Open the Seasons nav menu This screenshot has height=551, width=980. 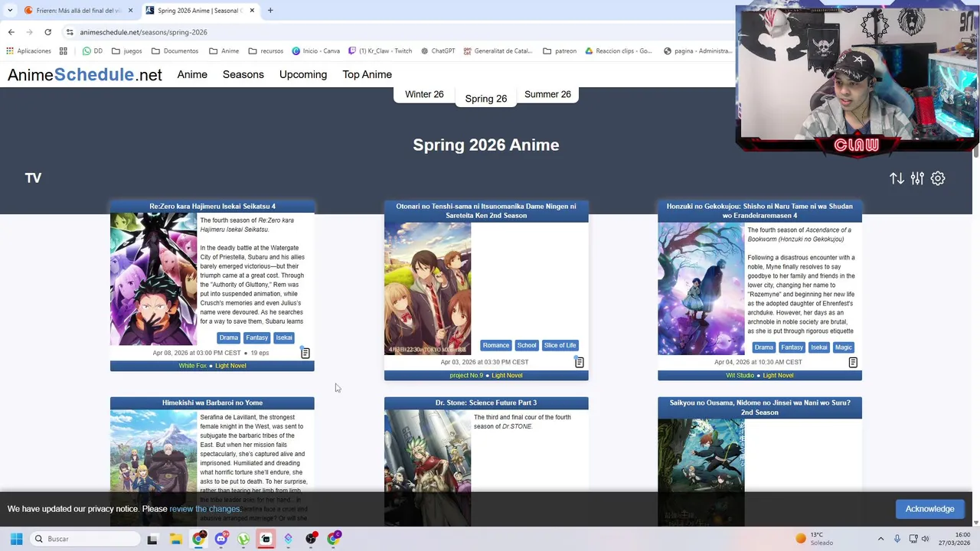coord(243,75)
